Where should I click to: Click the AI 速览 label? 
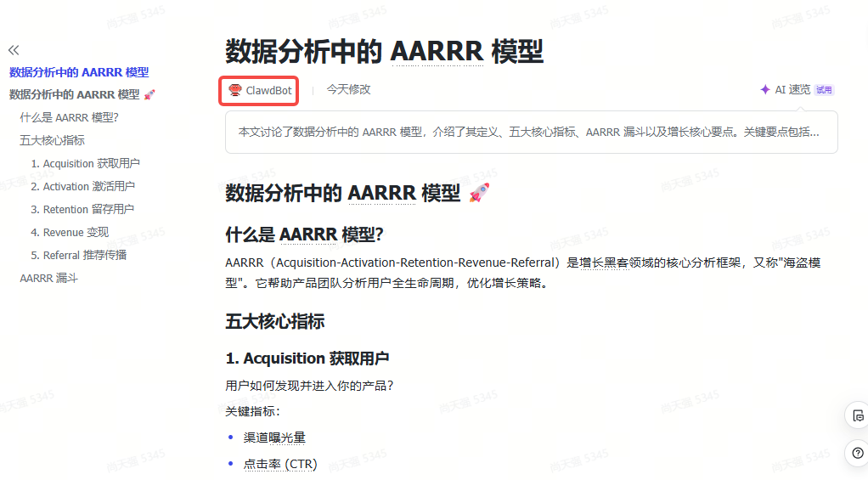(792, 90)
